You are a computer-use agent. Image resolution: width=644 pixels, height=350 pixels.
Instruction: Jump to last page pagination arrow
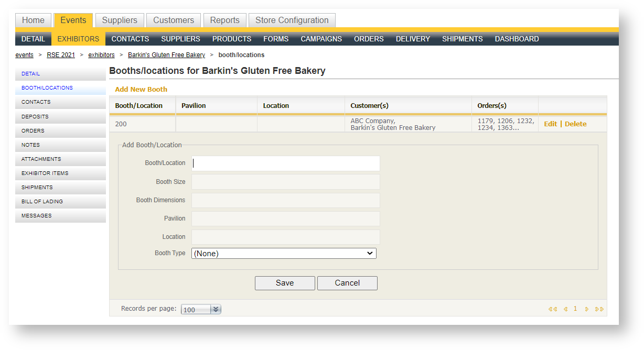click(x=599, y=309)
